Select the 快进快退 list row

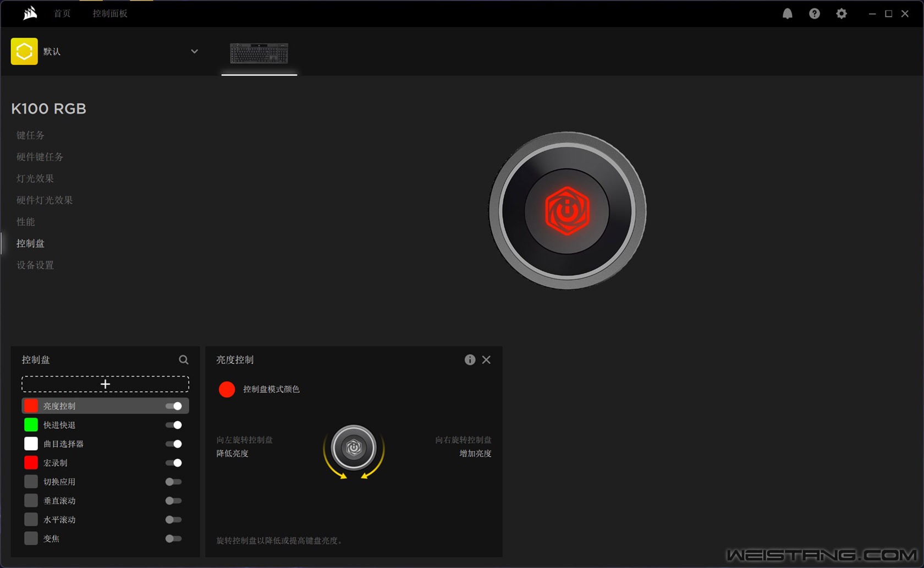click(105, 425)
